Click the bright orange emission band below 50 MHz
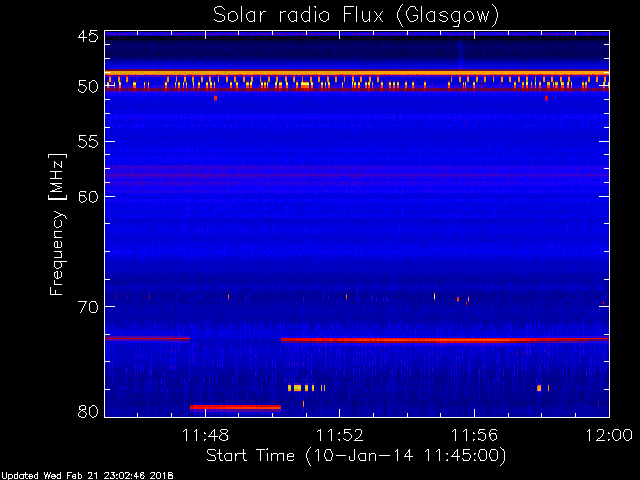Viewport: 640px width, 480px height. (x=357, y=73)
